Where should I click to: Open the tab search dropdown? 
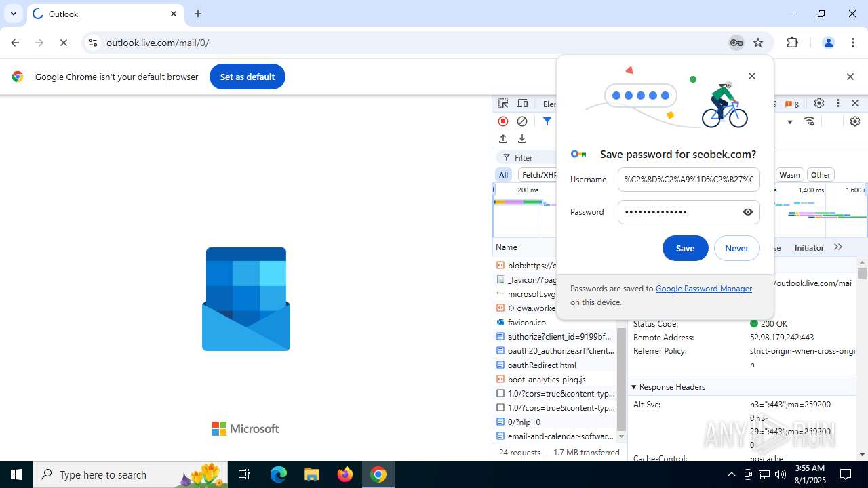click(x=13, y=14)
